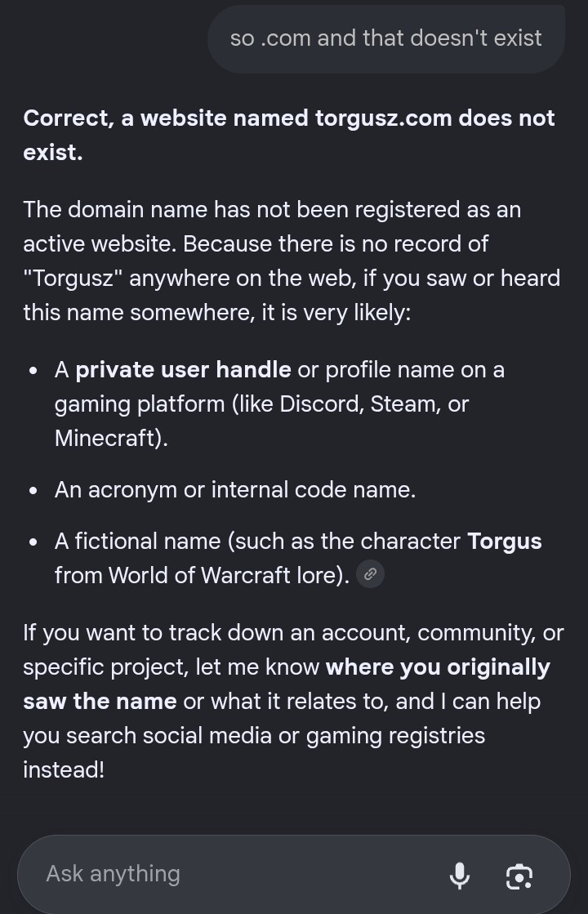The width and height of the screenshot is (588, 914).
Task: Start voice input with the microphone icon
Action: pos(460,875)
